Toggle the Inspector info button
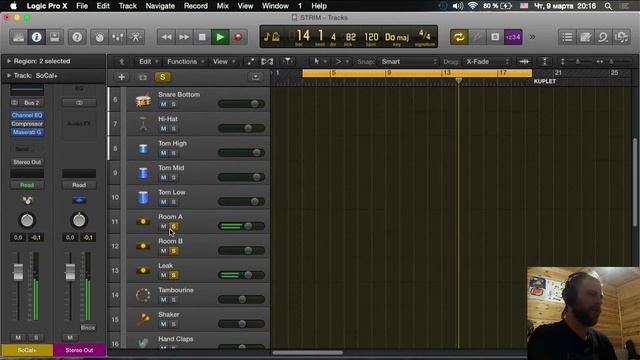This screenshot has height=360, width=640. click(x=36, y=37)
